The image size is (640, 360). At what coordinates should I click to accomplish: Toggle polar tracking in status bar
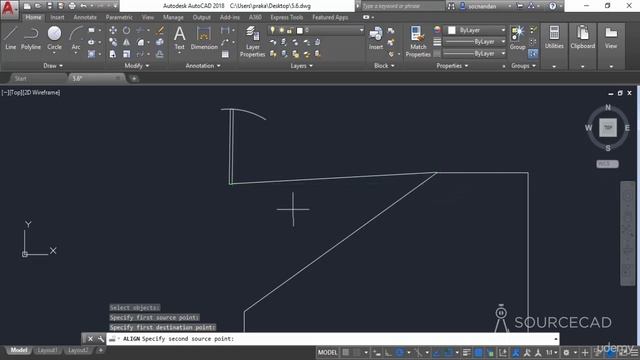pos(400,352)
